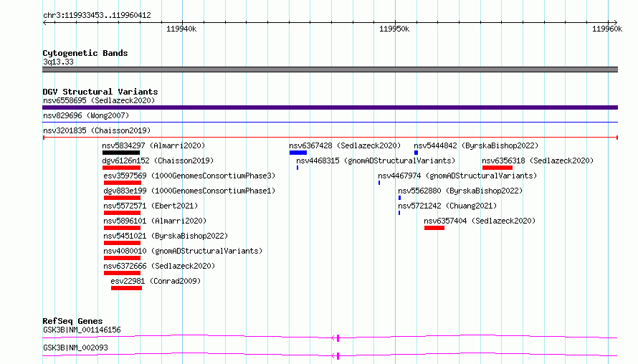Viewport: 638px width, 364px height.
Task: Click the nsv829696 (Wong2007) blue variant line
Action: [330, 123]
